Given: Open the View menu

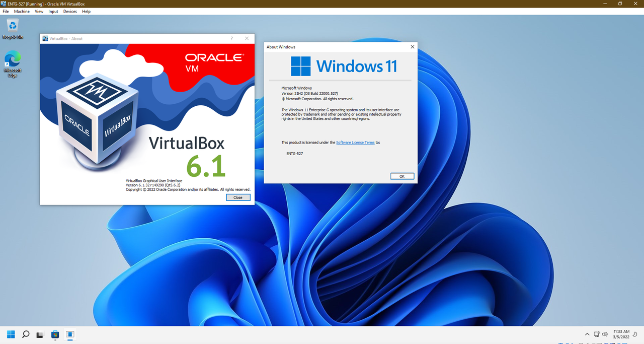Looking at the screenshot, I should coord(39,11).
